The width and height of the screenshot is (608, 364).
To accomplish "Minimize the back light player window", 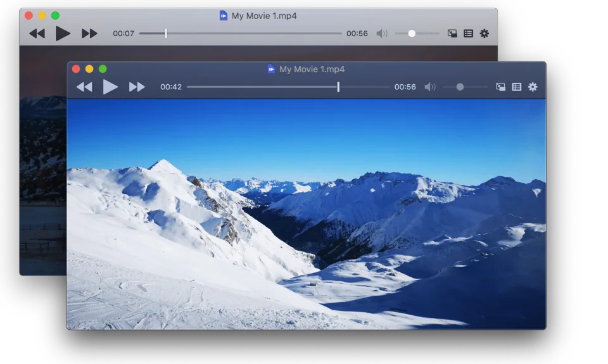I will 42,15.
